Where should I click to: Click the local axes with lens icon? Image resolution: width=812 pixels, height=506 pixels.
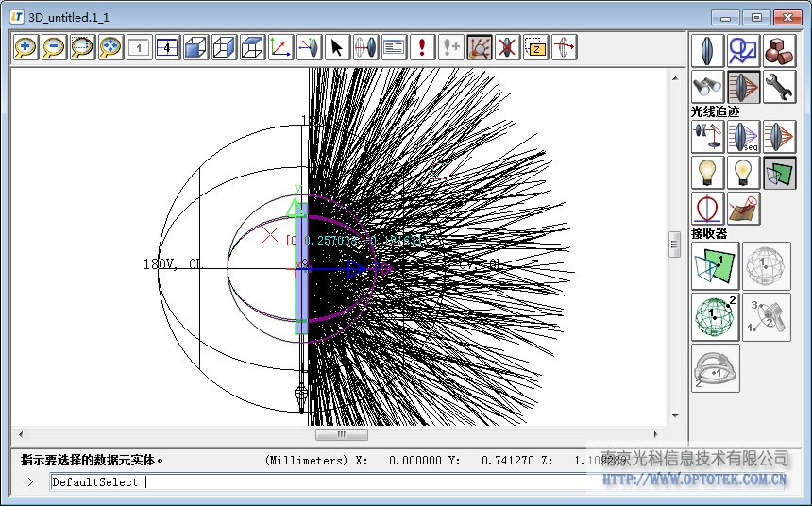click(309, 47)
